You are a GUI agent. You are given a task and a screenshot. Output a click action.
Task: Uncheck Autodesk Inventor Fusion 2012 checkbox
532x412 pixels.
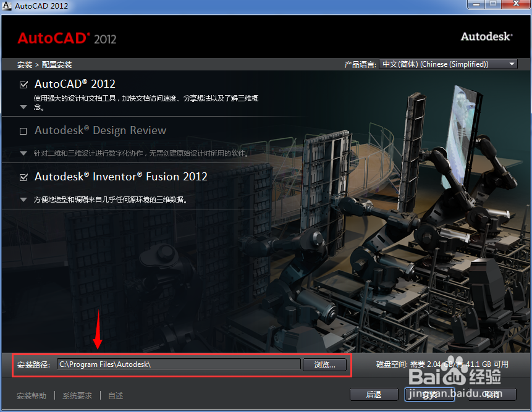click(23, 177)
